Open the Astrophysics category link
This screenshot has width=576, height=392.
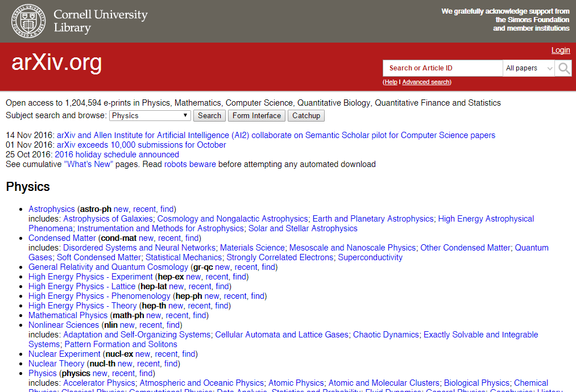[52, 209]
